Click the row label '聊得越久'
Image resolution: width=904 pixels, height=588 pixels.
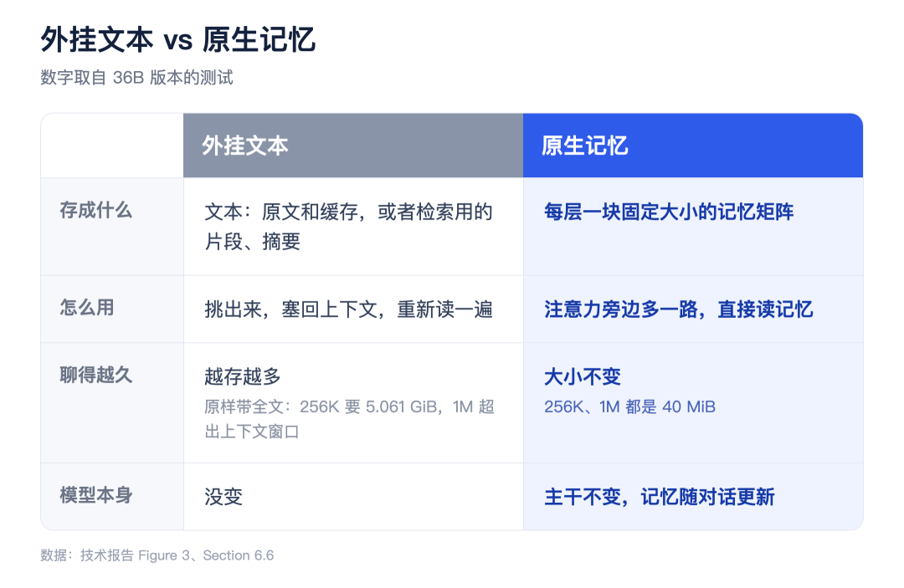click(x=96, y=376)
